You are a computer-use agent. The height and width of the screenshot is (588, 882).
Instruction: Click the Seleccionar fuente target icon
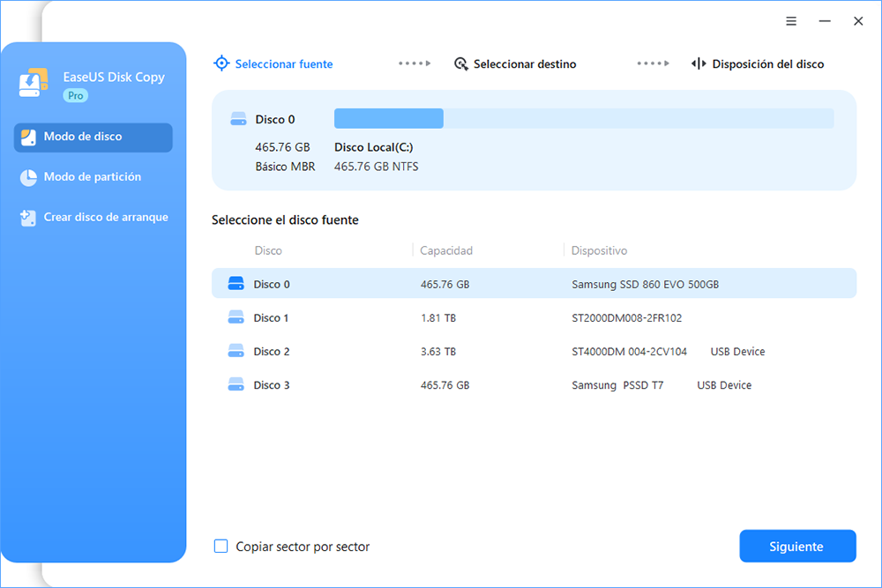[221, 63]
